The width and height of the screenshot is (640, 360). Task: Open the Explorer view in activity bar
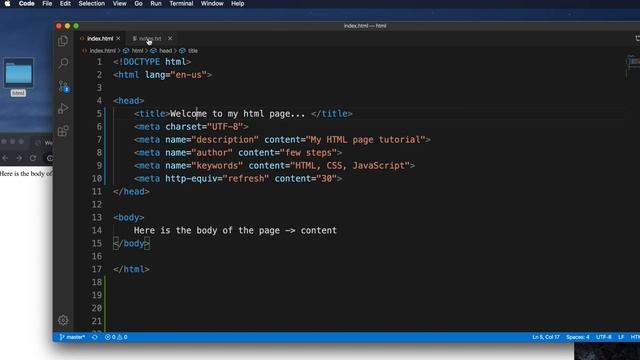pyautogui.click(x=63, y=41)
